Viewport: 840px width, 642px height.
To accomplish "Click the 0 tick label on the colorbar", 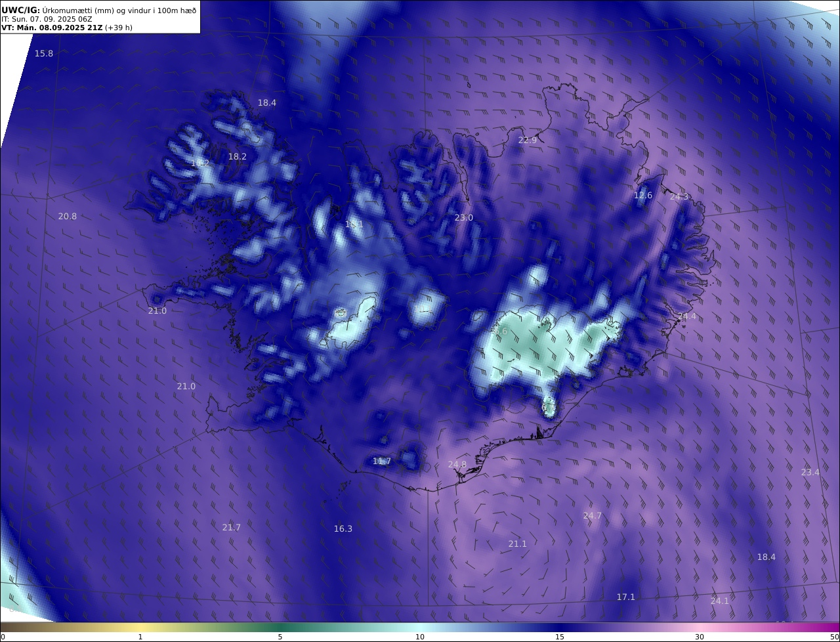I will [3, 637].
